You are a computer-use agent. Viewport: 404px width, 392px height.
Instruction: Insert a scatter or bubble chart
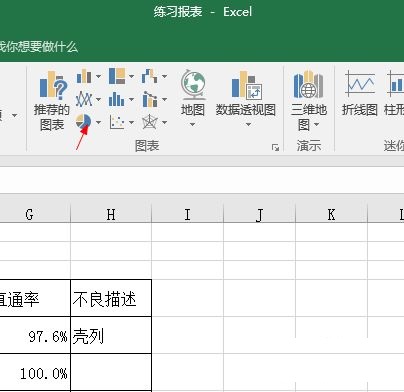pos(117,122)
